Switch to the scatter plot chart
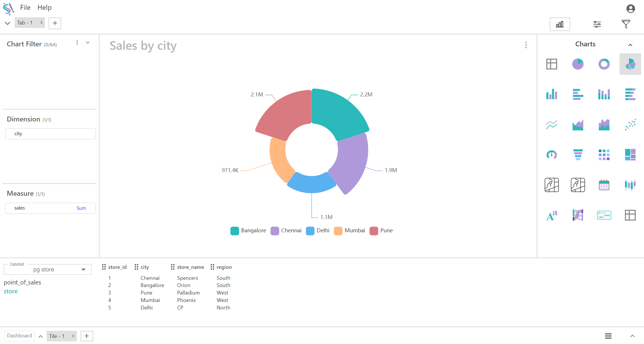The height and width of the screenshot is (344, 644). [630, 124]
